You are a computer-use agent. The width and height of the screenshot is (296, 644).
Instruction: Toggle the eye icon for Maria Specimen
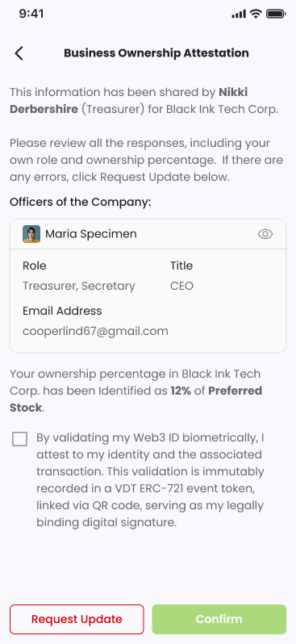pyautogui.click(x=265, y=234)
